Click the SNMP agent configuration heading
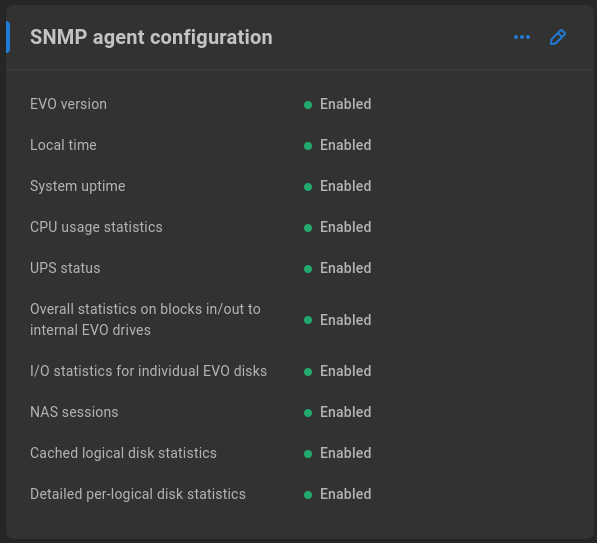597x543 pixels. click(x=151, y=37)
